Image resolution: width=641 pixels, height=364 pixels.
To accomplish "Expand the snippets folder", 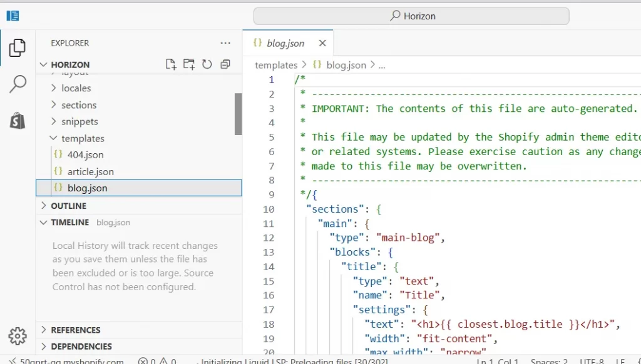I will [x=79, y=121].
